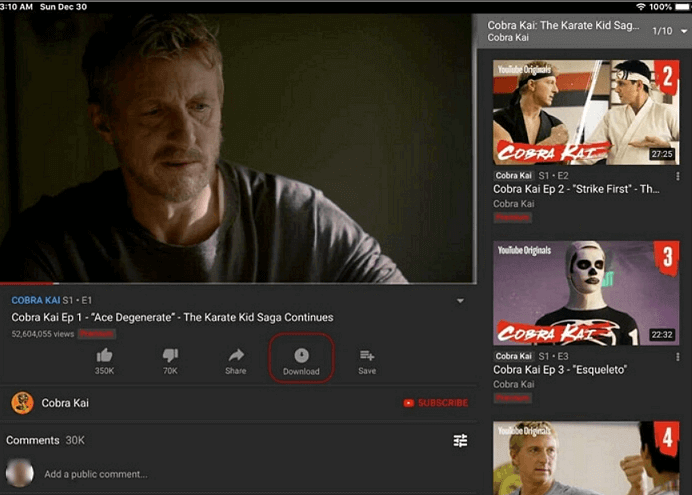Tap the Save to playlist icon
This screenshot has height=495, width=692.
(367, 355)
